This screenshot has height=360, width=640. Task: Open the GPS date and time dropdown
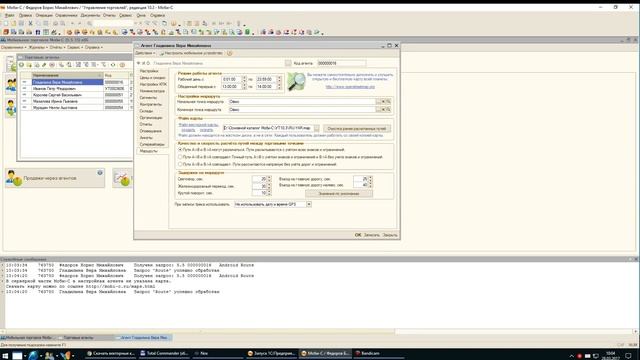tap(309, 204)
